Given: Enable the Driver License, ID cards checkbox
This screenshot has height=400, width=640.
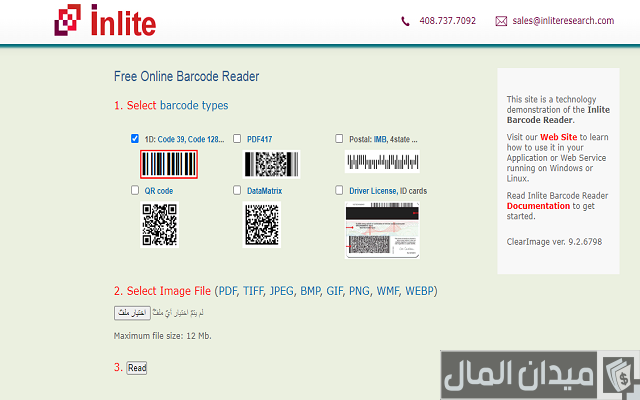Looking at the screenshot, I should point(339,190).
